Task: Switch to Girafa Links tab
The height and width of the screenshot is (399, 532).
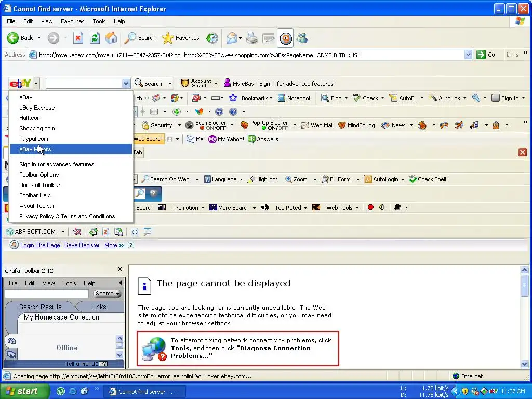Action: 99,307
